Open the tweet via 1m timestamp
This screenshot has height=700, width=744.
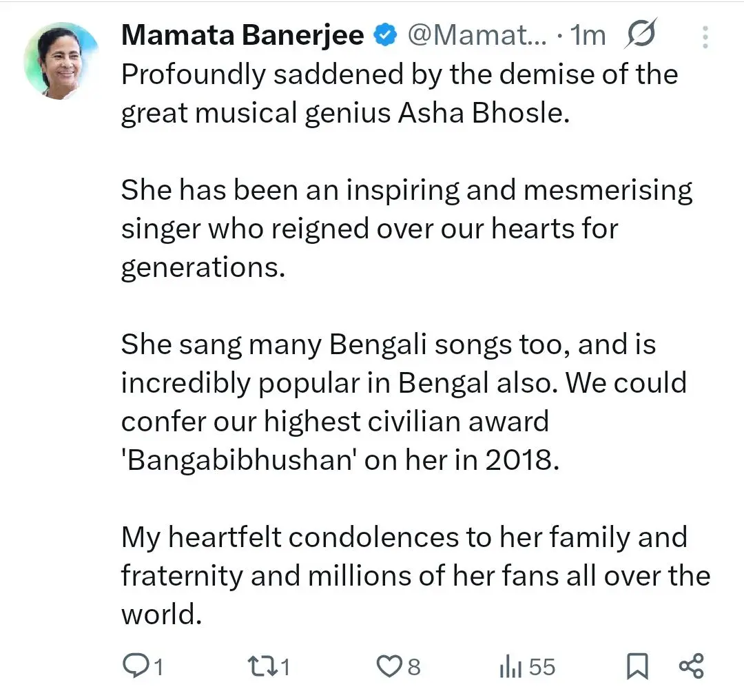tap(590, 35)
